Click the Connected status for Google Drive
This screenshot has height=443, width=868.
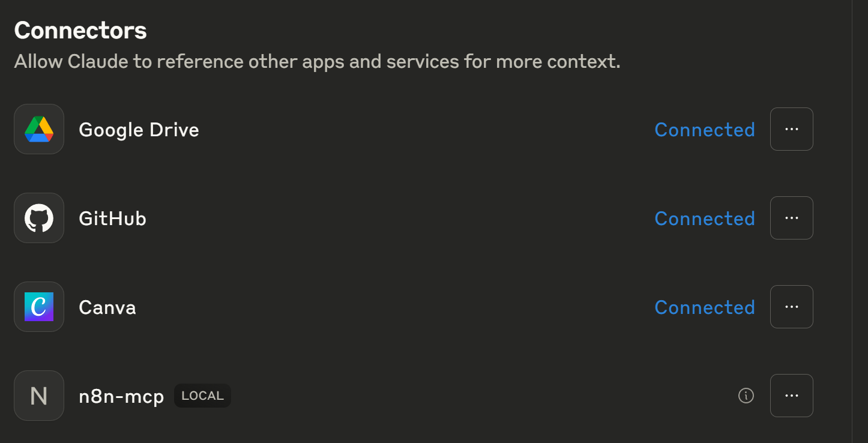point(704,130)
